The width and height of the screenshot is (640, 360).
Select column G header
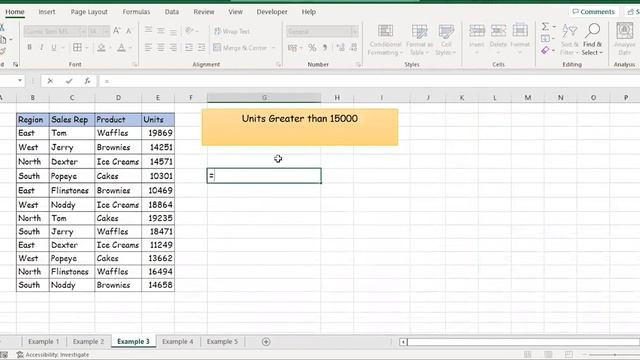tap(264, 98)
